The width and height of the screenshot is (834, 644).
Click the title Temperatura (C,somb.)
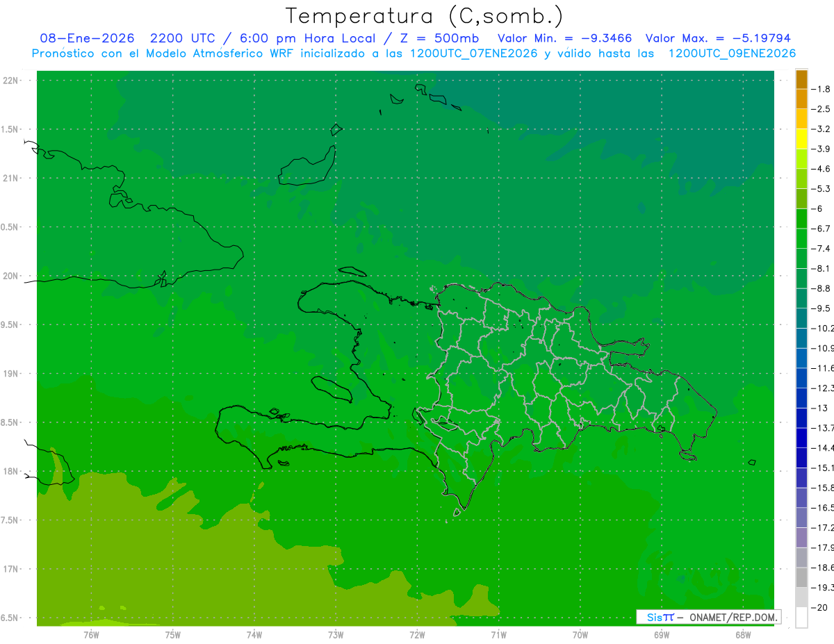coord(424,16)
